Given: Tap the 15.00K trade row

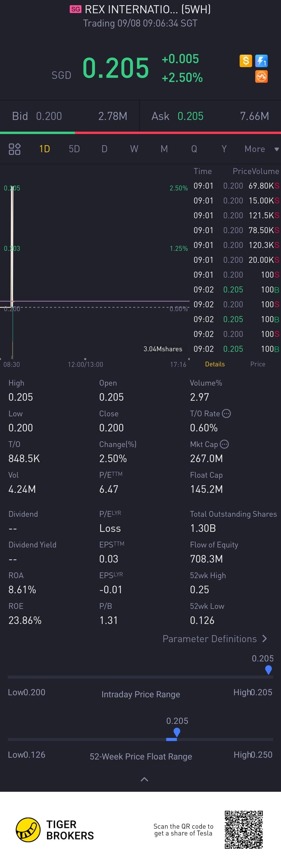Looking at the screenshot, I should (236, 201).
